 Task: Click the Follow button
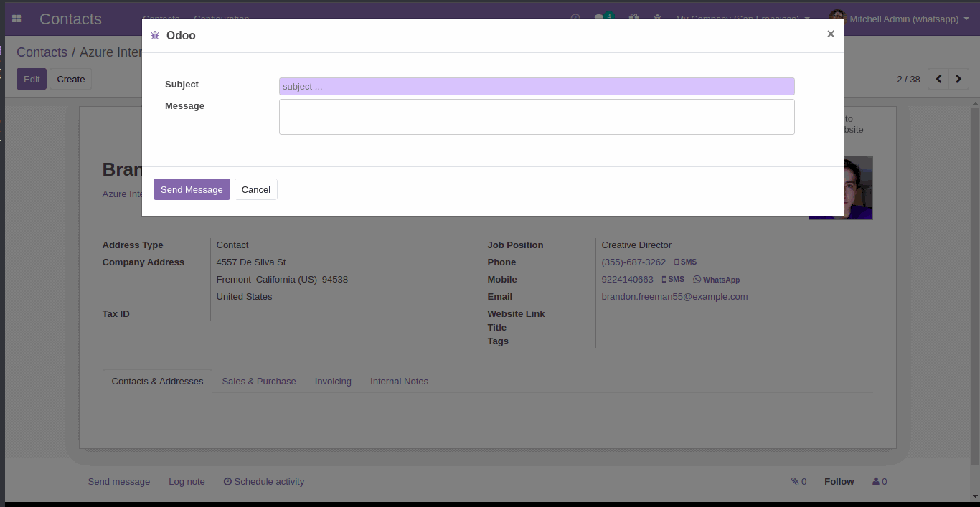point(839,482)
